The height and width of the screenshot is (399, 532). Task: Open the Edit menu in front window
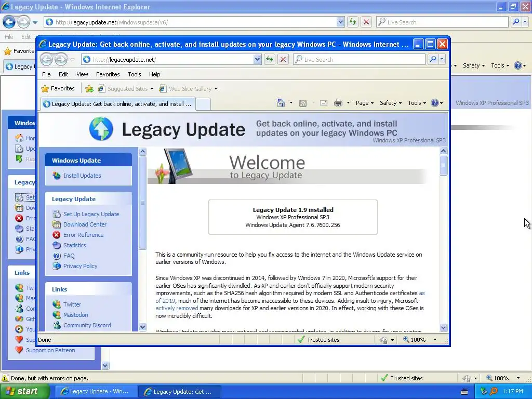point(63,74)
